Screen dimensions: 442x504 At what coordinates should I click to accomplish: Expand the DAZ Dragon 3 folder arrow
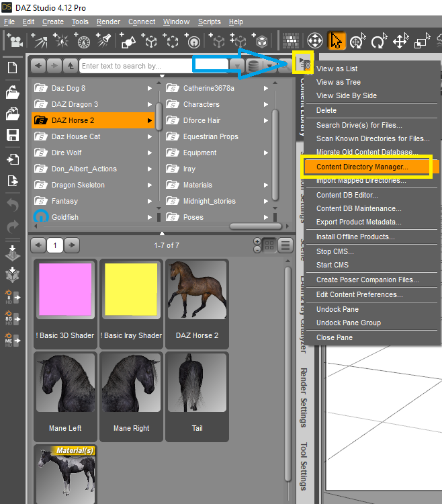(x=149, y=104)
